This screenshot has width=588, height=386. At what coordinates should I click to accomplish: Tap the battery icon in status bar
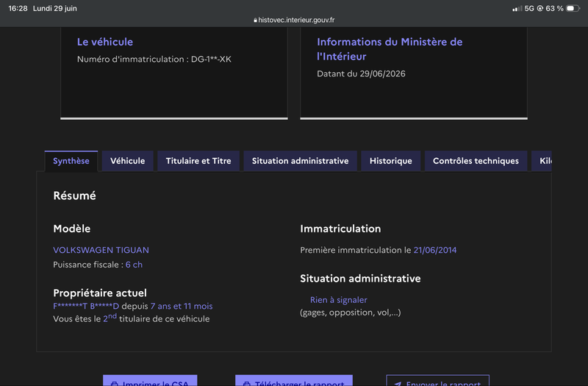pyautogui.click(x=573, y=8)
